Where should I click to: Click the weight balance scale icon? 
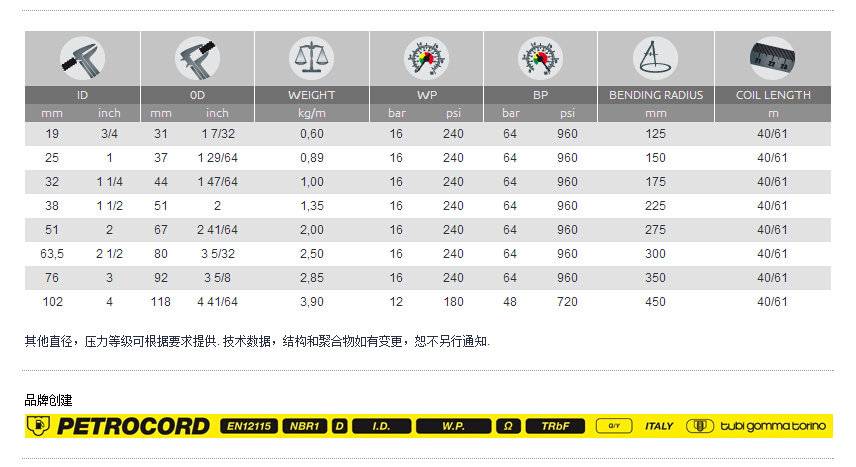coord(311,58)
